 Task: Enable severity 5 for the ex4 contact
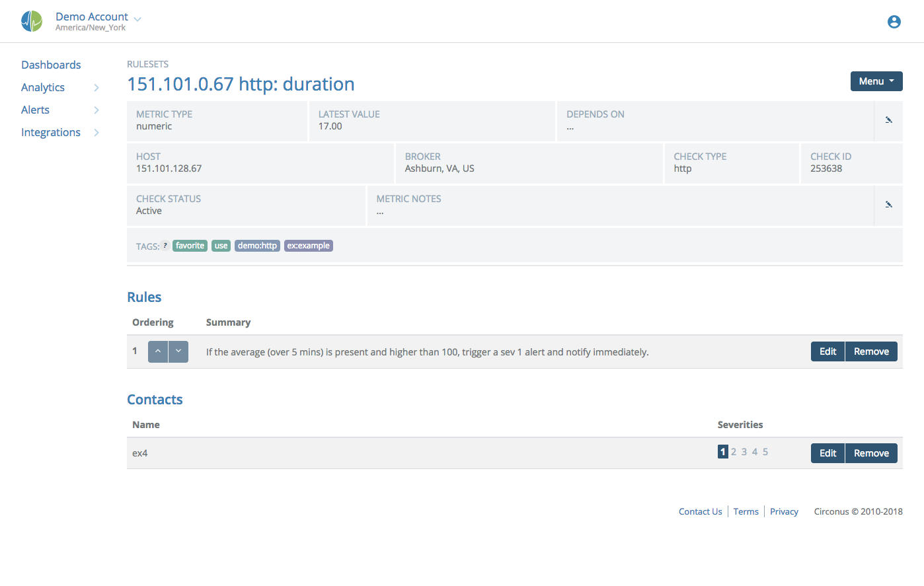tap(765, 451)
